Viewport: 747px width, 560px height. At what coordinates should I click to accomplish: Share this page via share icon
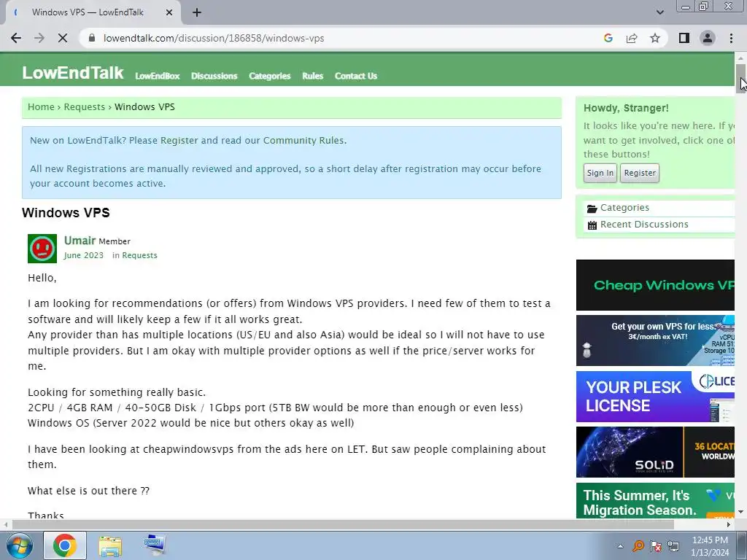point(632,38)
